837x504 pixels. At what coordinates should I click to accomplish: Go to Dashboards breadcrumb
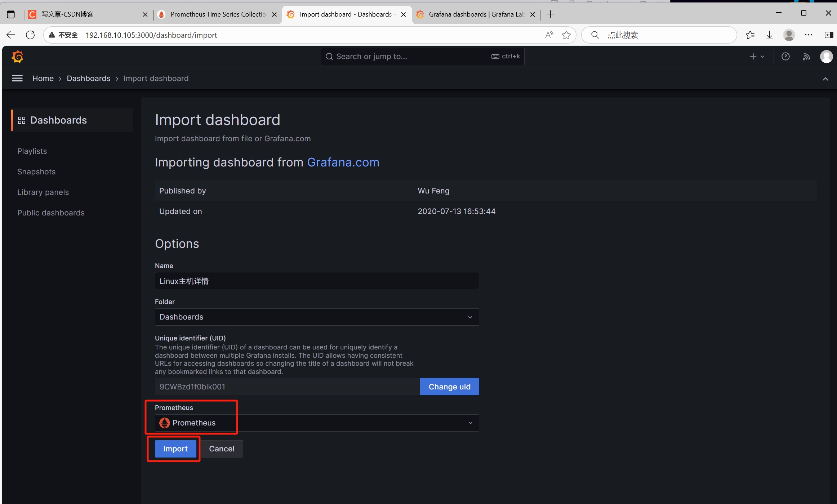click(x=89, y=79)
